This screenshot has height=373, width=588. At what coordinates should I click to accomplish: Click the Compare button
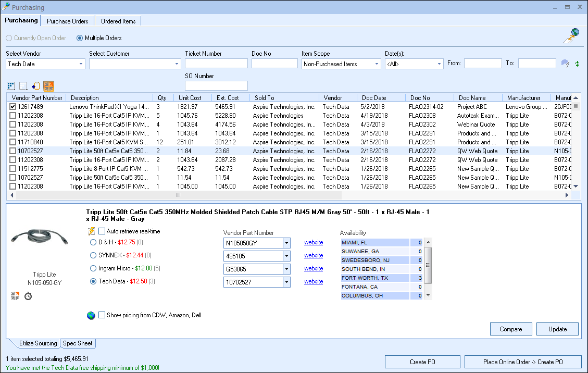[511, 329]
